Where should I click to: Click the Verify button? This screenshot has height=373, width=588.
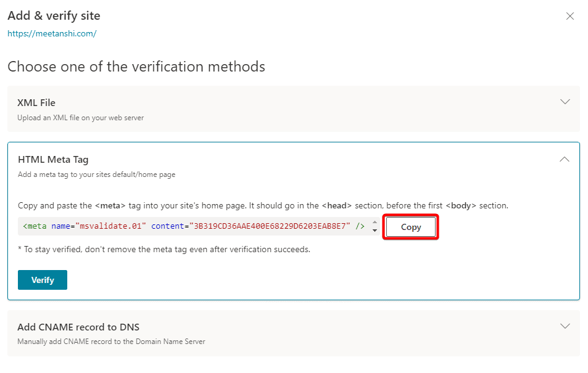click(x=42, y=279)
